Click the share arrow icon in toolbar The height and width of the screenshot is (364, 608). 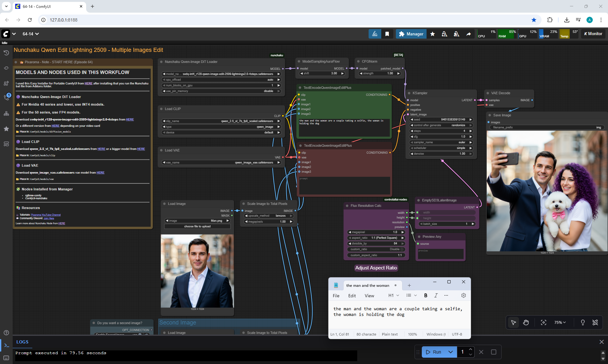click(468, 34)
